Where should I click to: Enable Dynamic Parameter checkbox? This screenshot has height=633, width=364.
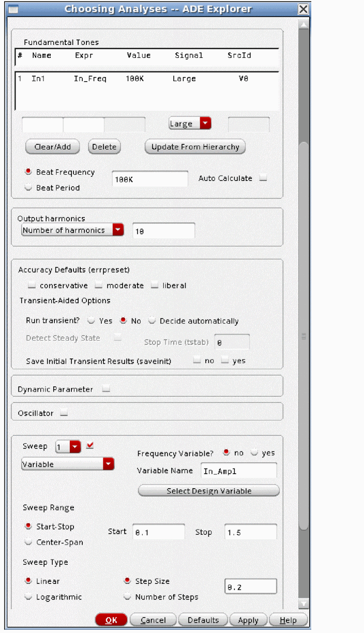(106, 389)
